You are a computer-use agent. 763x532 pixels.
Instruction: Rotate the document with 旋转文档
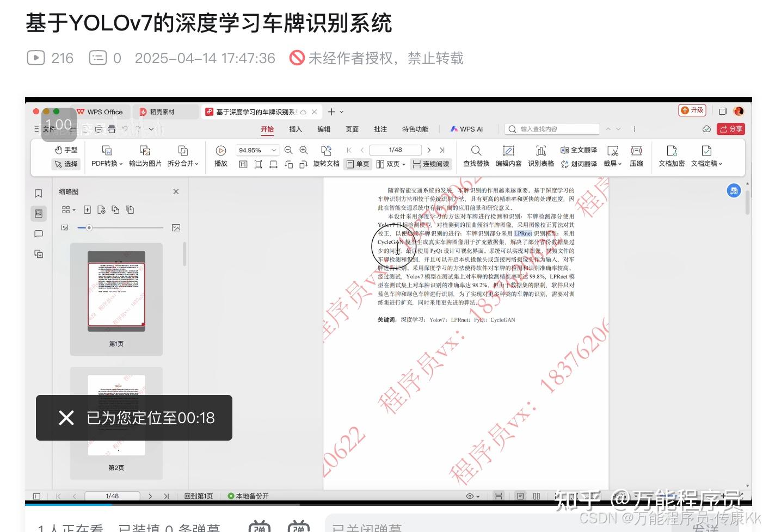[326, 156]
